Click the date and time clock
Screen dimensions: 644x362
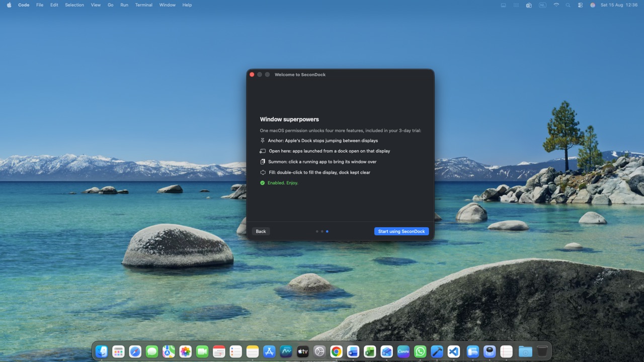[619, 5]
